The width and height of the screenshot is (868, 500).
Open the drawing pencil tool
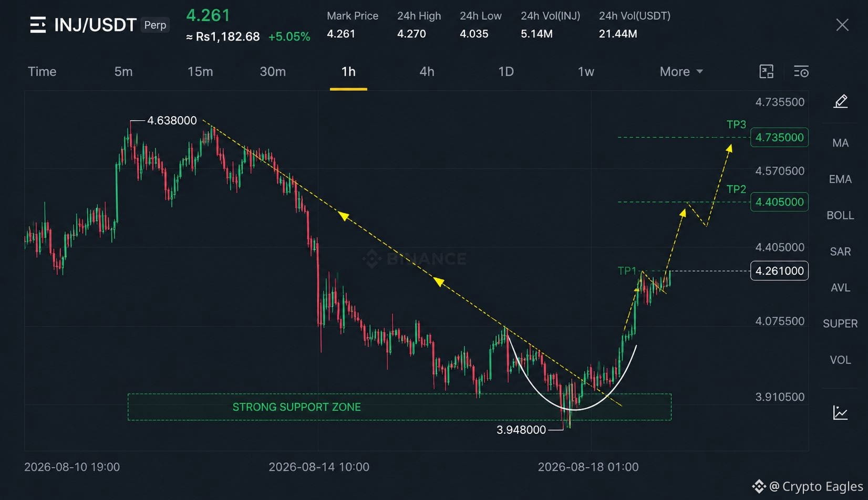[840, 101]
